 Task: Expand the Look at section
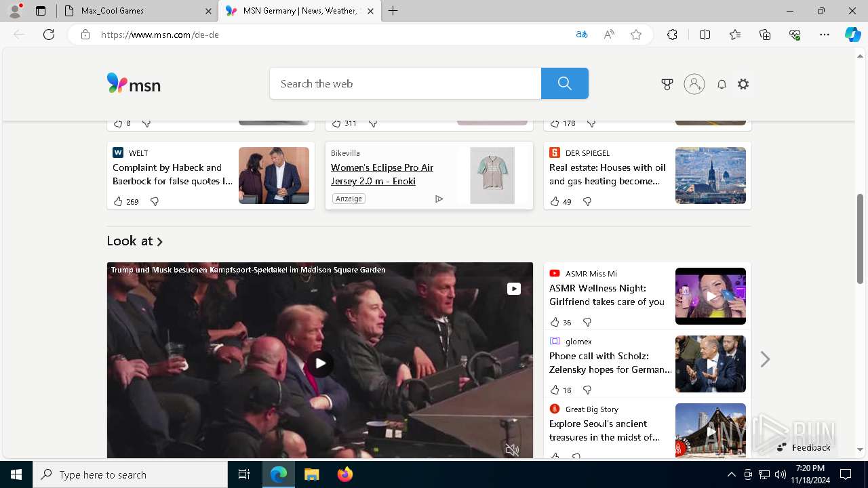click(x=135, y=241)
